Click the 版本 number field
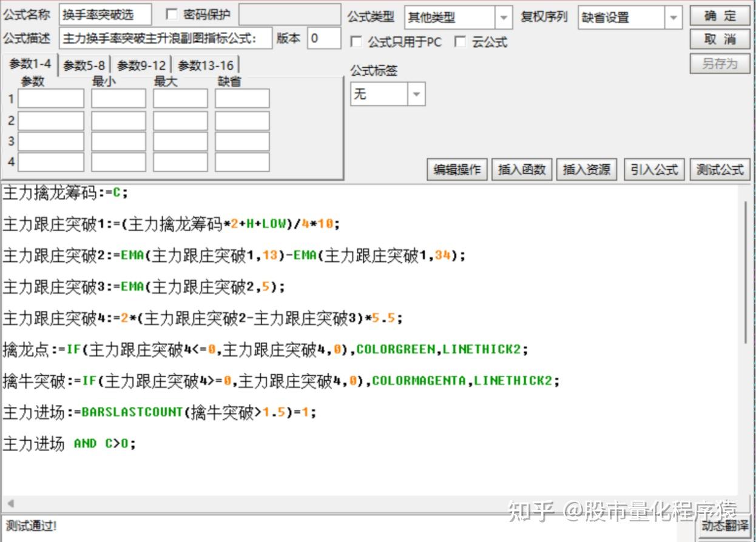Image resolution: width=756 pixels, height=542 pixels. (324, 38)
